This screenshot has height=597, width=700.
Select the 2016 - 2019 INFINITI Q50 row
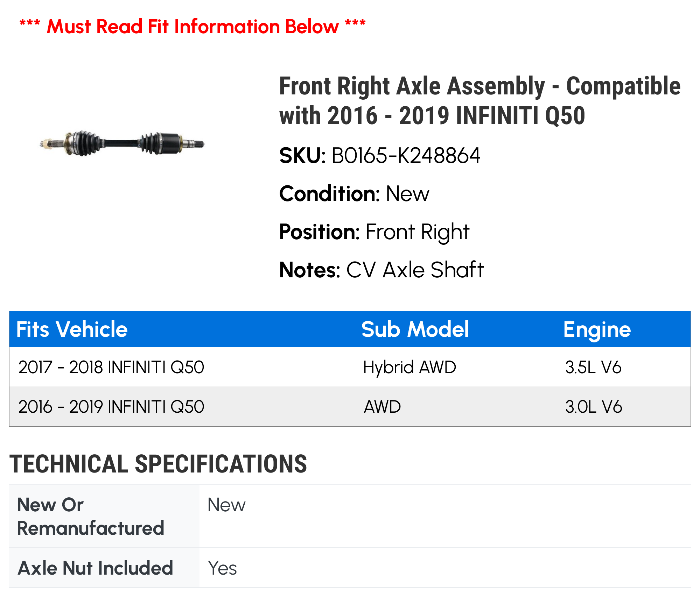coord(350,406)
